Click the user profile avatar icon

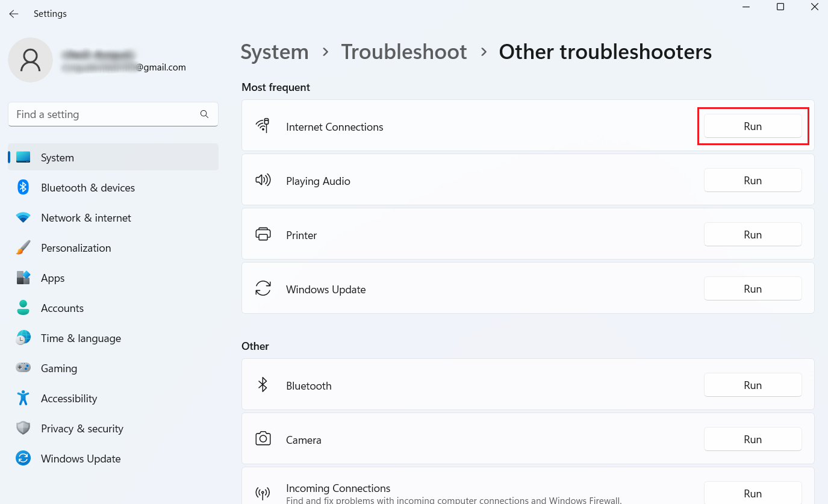[30, 60]
